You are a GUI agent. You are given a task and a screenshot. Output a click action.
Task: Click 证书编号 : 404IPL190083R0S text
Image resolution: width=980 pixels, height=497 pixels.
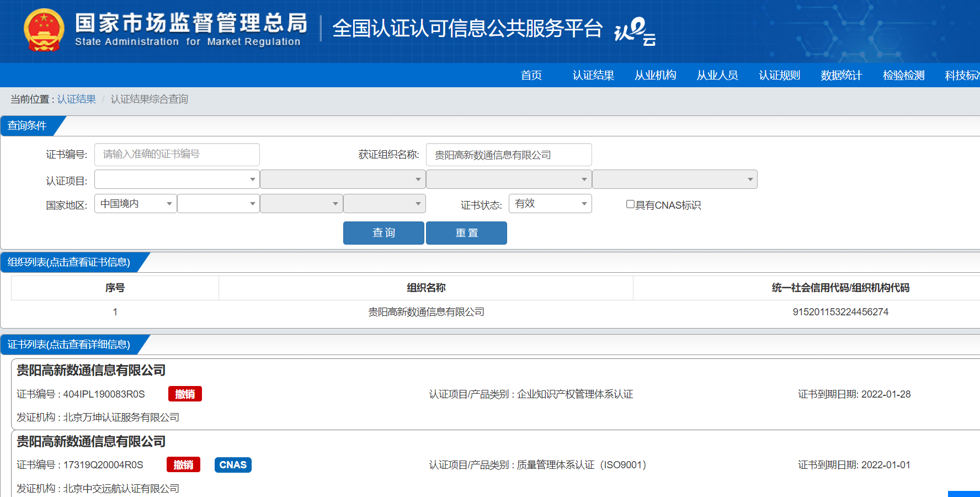click(81, 394)
